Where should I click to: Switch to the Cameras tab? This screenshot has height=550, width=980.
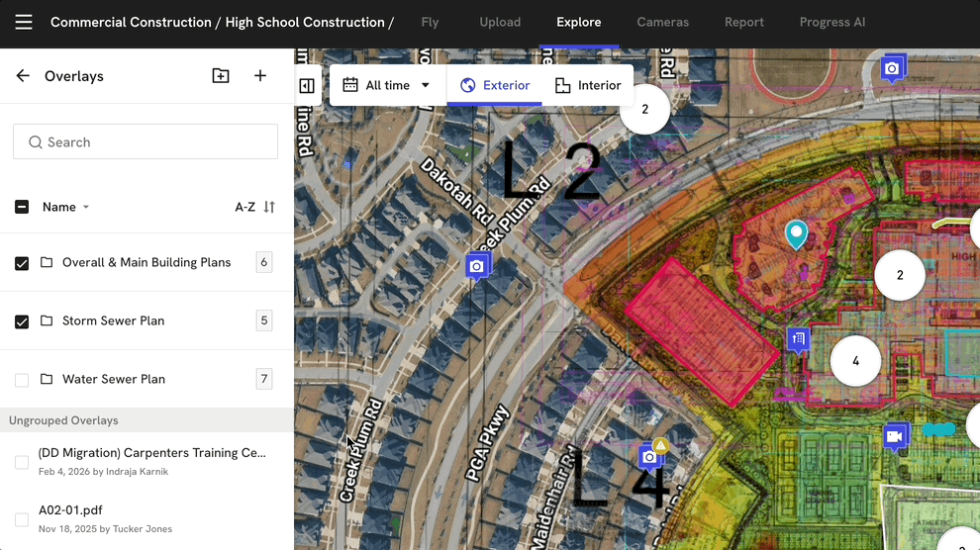[662, 22]
